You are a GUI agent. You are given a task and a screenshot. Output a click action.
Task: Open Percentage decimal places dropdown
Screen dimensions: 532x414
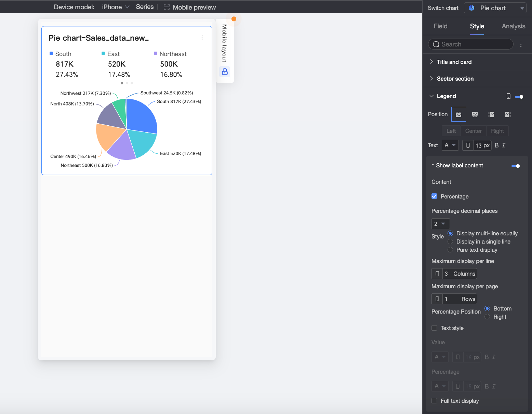point(440,224)
